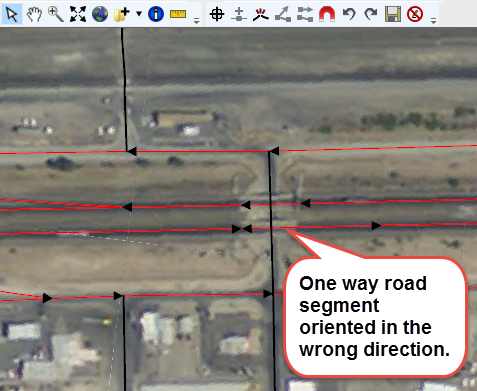
Task: Zoom to full extent with four-arrows icon
Action: 78,14
